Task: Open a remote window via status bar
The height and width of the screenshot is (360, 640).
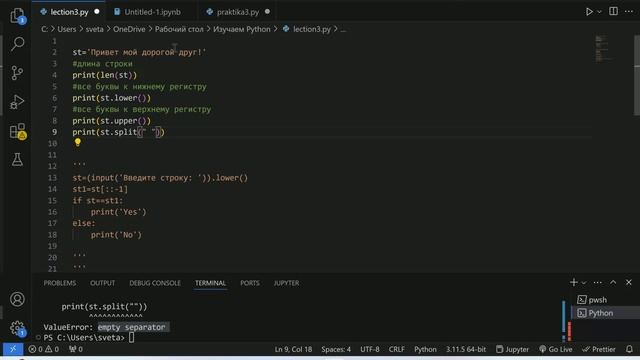Action: 13,349
